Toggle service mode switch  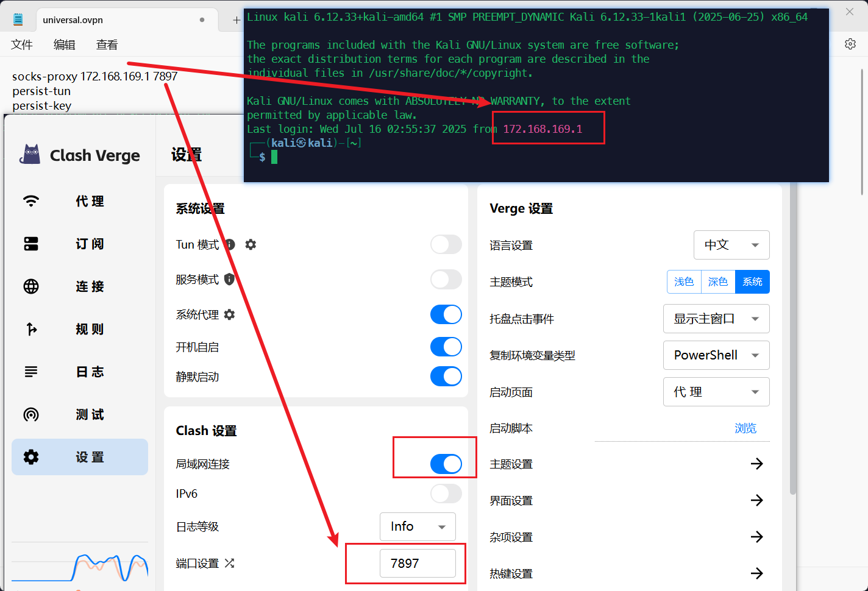pos(446,279)
